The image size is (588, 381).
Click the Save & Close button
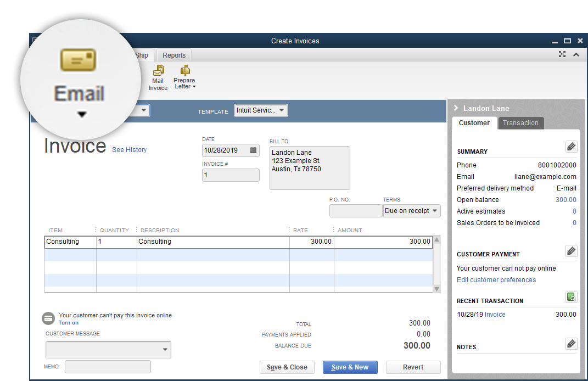pos(287,367)
